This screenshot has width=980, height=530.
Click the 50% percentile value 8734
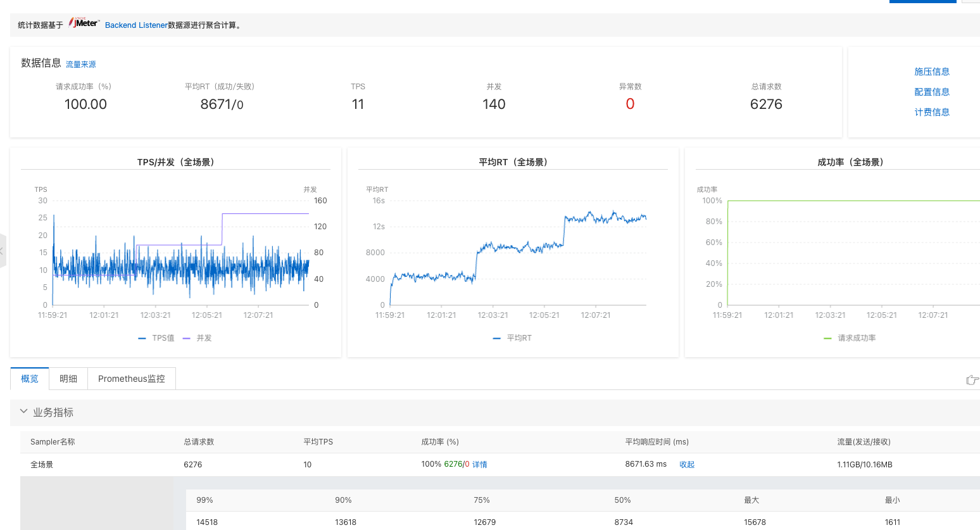(x=624, y=522)
